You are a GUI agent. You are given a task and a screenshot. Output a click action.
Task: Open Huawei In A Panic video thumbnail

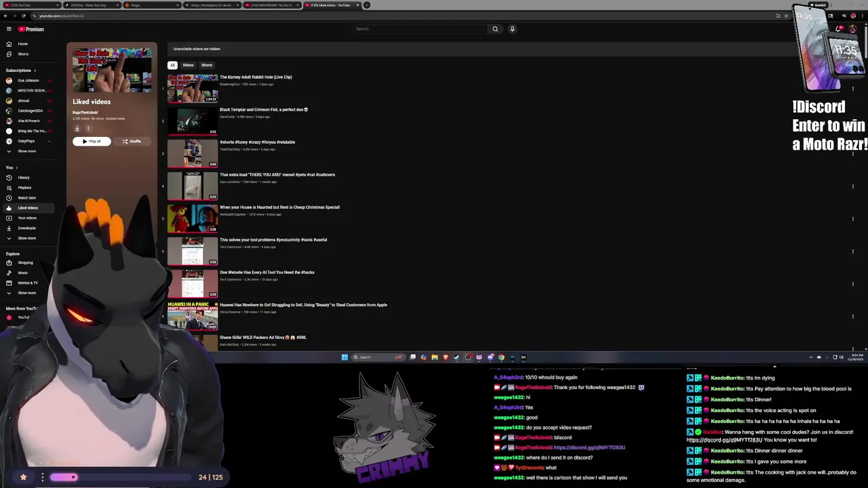[x=193, y=316]
